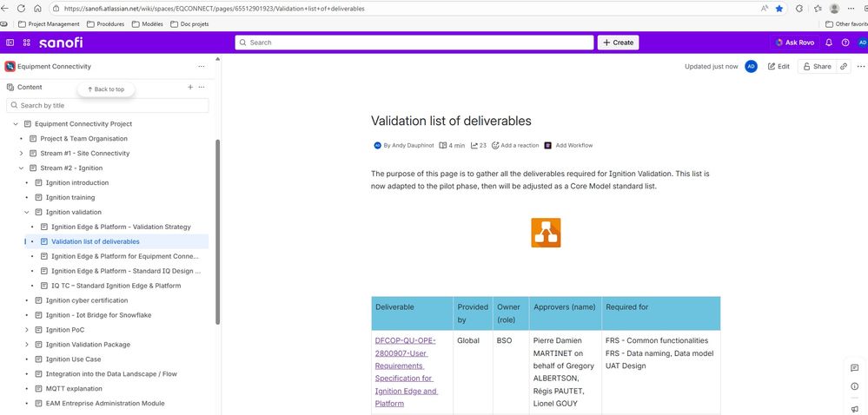Image resolution: width=868 pixels, height=415 pixels.
Task: Collapse Stream #2 - Ignition node
Action: [21, 168]
